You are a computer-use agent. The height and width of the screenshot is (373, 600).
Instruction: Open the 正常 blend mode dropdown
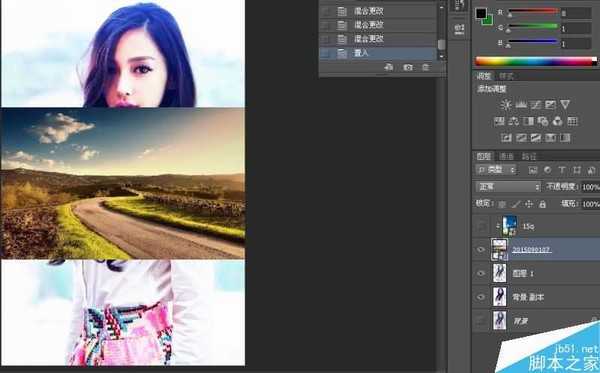coord(508,187)
